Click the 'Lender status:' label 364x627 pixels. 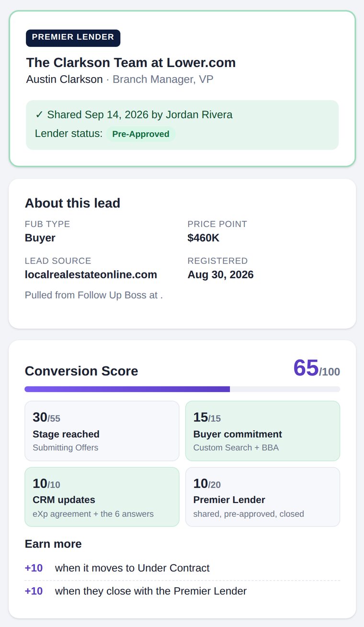point(68,134)
